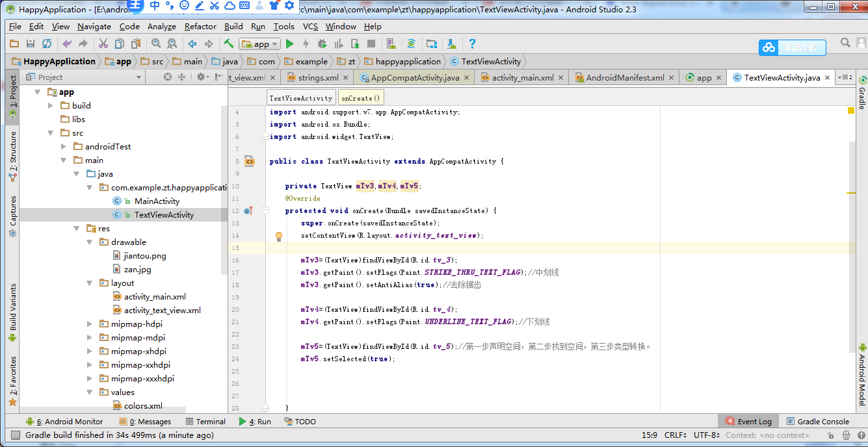Switch to the AndroidManifest.xml tab

tap(624, 77)
